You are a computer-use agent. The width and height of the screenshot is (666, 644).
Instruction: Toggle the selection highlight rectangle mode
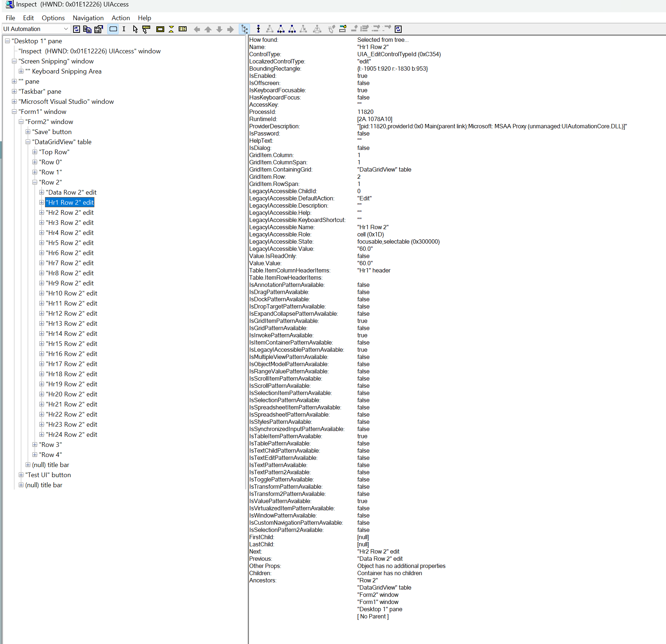click(113, 29)
